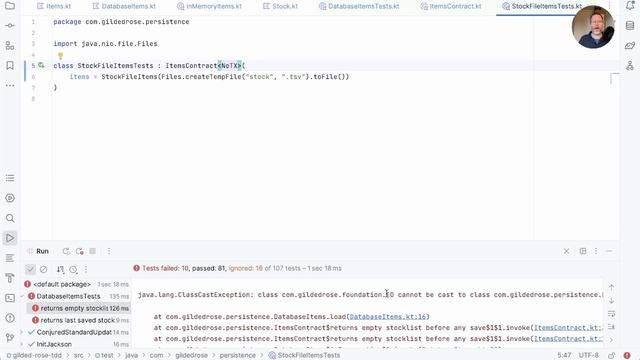Open Run toolbar more options
This screenshot has width=640, height=360.
click(x=109, y=251)
